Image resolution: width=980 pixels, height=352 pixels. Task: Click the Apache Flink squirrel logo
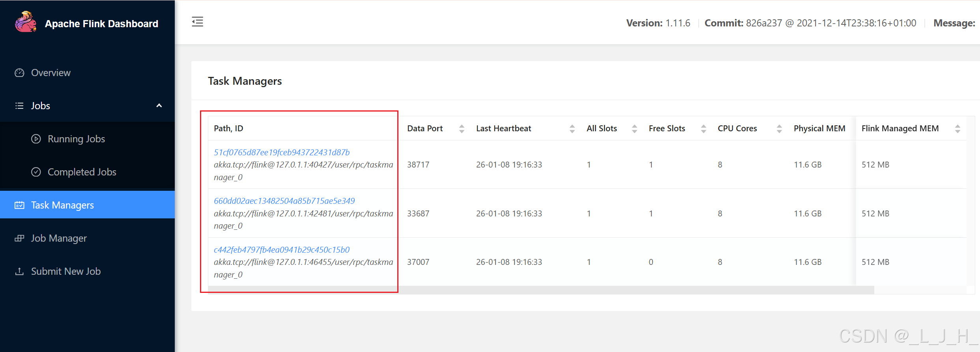pyautogui.click(x=26, y=22)
